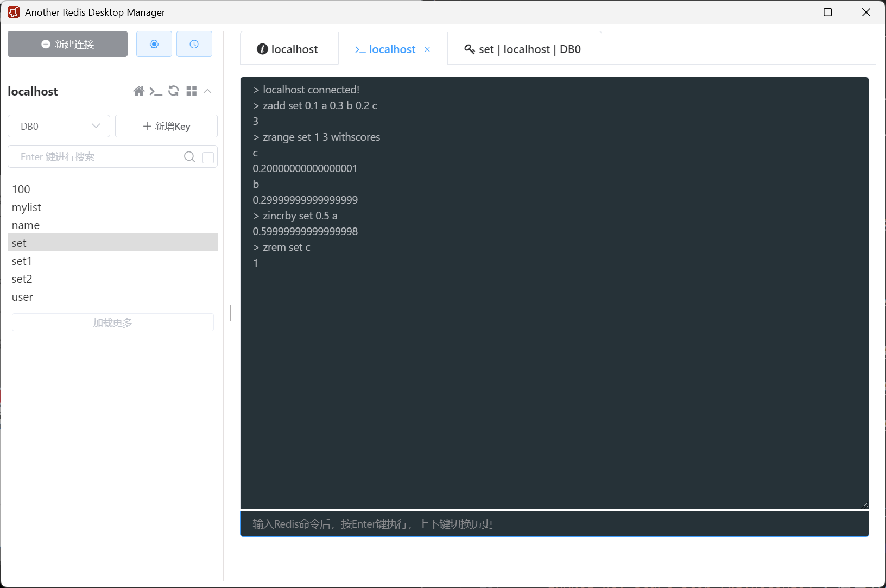Open Redis console via sidebar terminal icon
Image resolution: width=886 pixels, height=588 pixels.
156,91
